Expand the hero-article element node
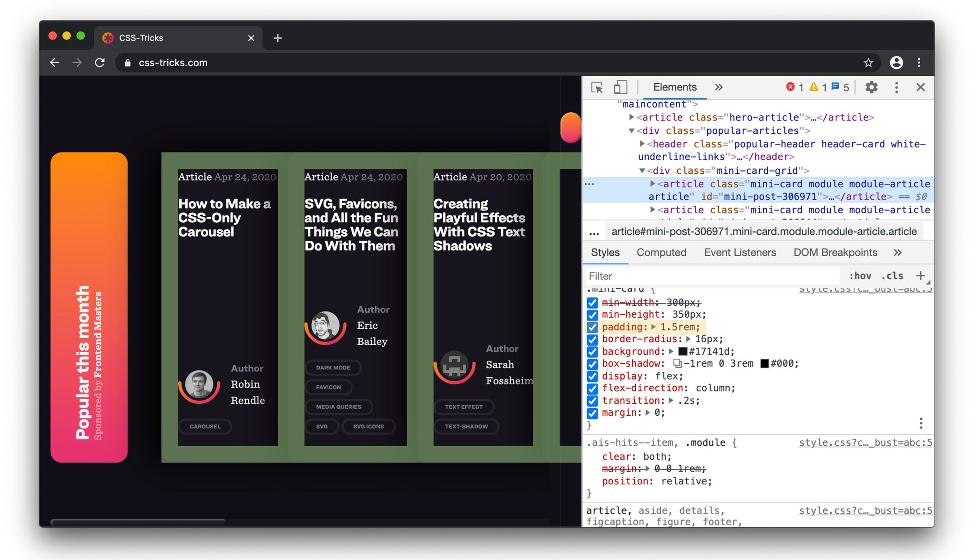Viewport: 976px width, 560px height. pos(631,117)
